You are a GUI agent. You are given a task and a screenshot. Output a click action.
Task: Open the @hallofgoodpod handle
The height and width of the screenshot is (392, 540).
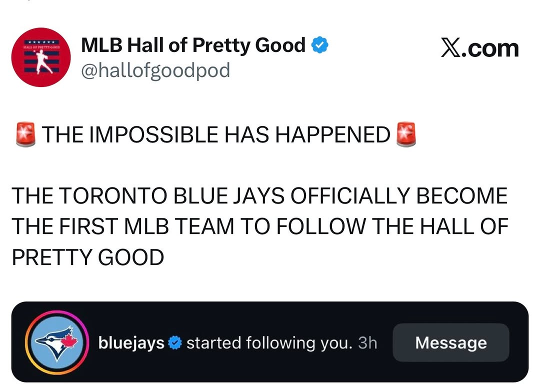155,70
